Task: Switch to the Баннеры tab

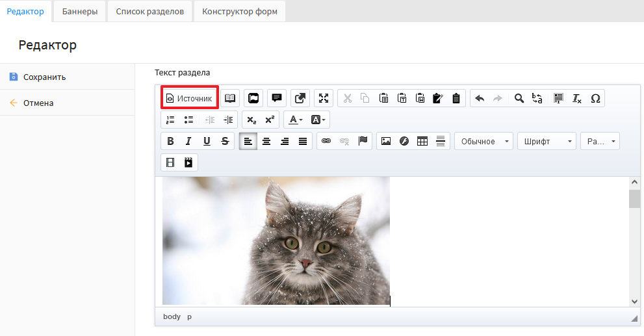Action: pyautogui.click(x=79, y=11)
